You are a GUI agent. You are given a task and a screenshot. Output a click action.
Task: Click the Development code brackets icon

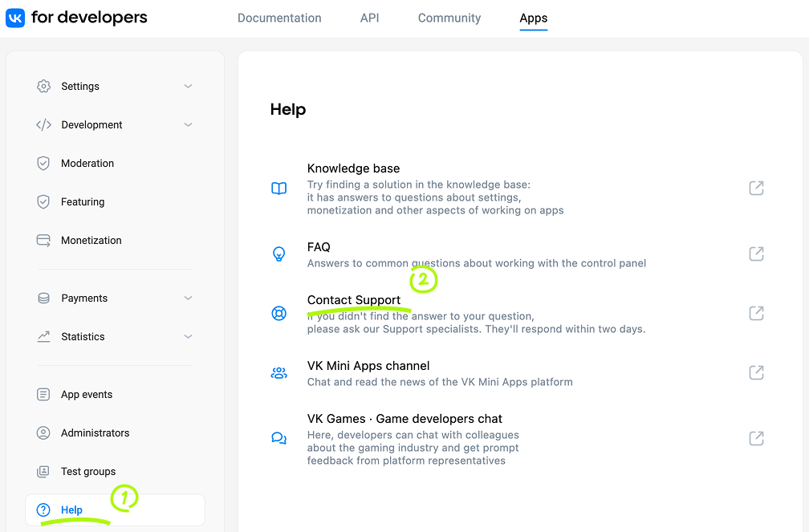(x=43, y=125)
